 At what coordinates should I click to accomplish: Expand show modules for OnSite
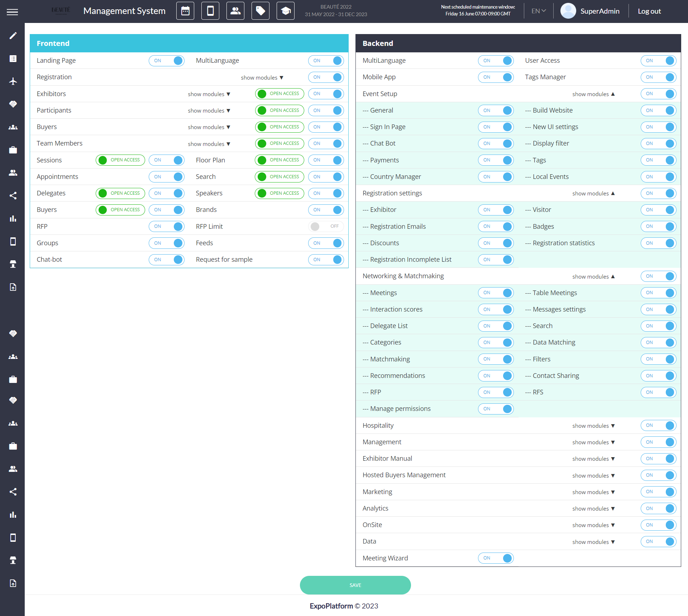click(x=593, y=525)
